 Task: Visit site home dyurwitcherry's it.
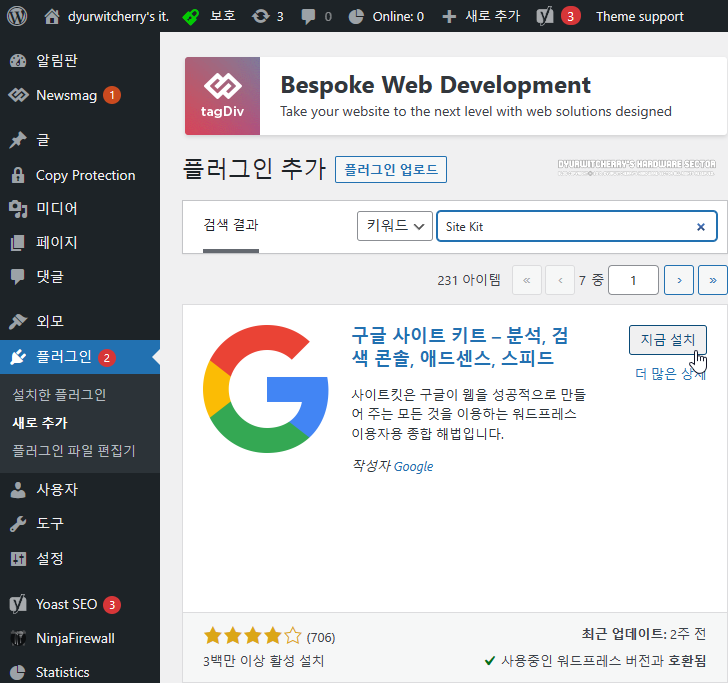[106, 16]
